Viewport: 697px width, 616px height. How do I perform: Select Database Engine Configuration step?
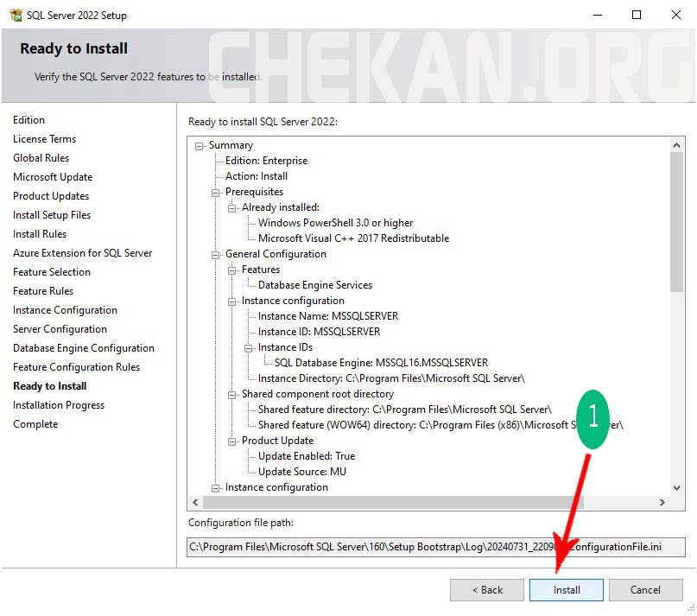click(84, 348)
